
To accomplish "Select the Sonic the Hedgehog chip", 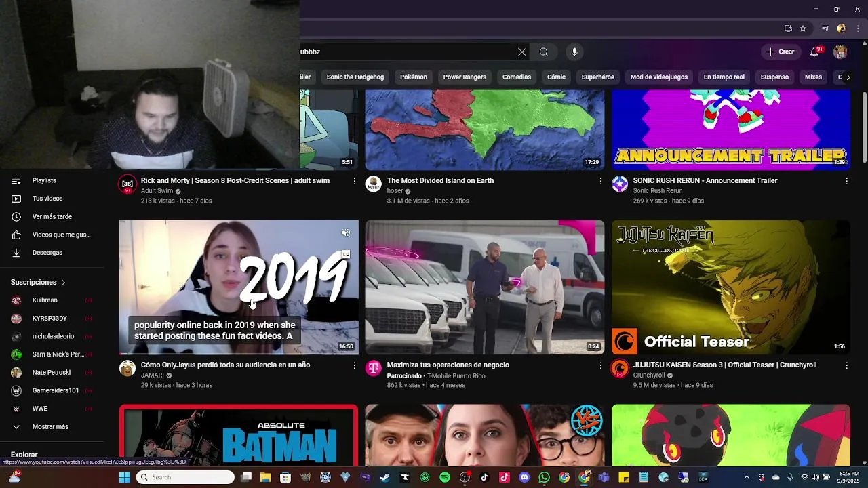I will coord(355,77).
